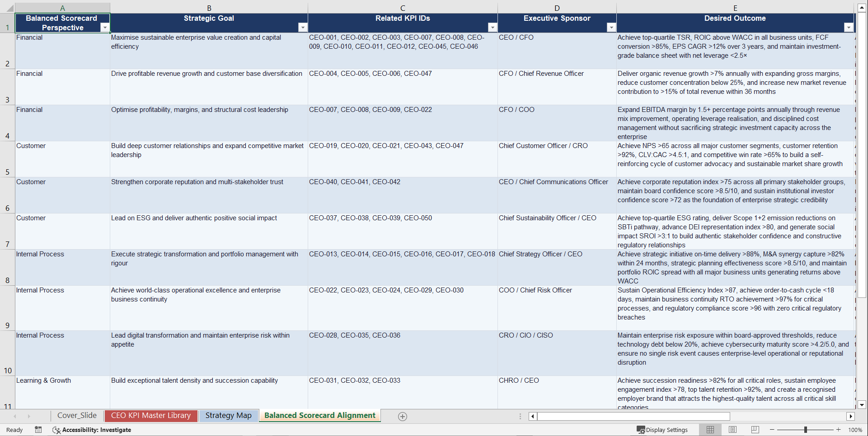Switch to Normal view
The width and height of the screenshot is (868, 436).
pos(710,430)
